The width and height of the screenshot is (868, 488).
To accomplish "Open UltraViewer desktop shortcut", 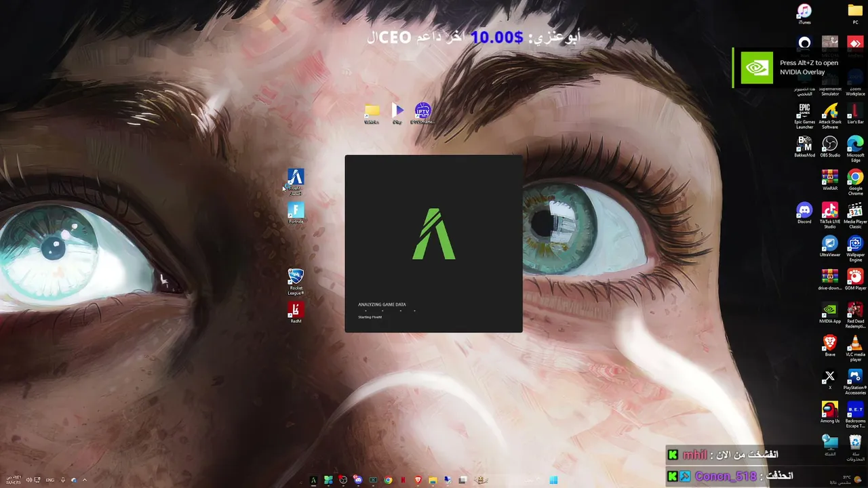I will click(830, 247).
